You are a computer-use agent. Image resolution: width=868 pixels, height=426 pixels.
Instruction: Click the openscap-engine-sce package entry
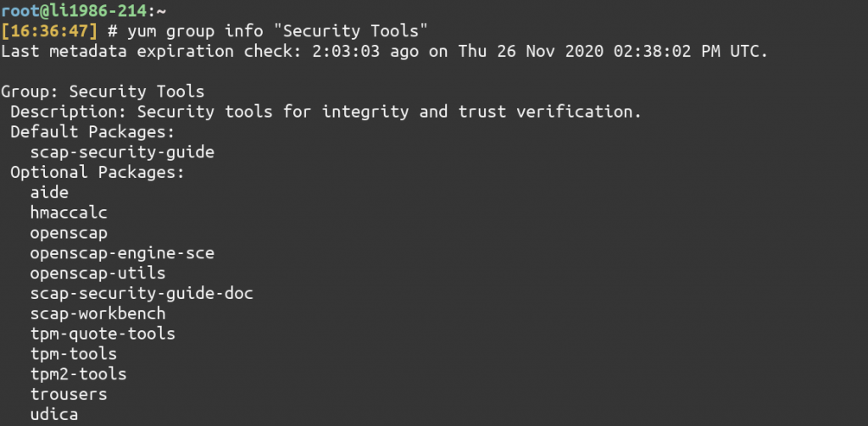(x=122, y=252)
